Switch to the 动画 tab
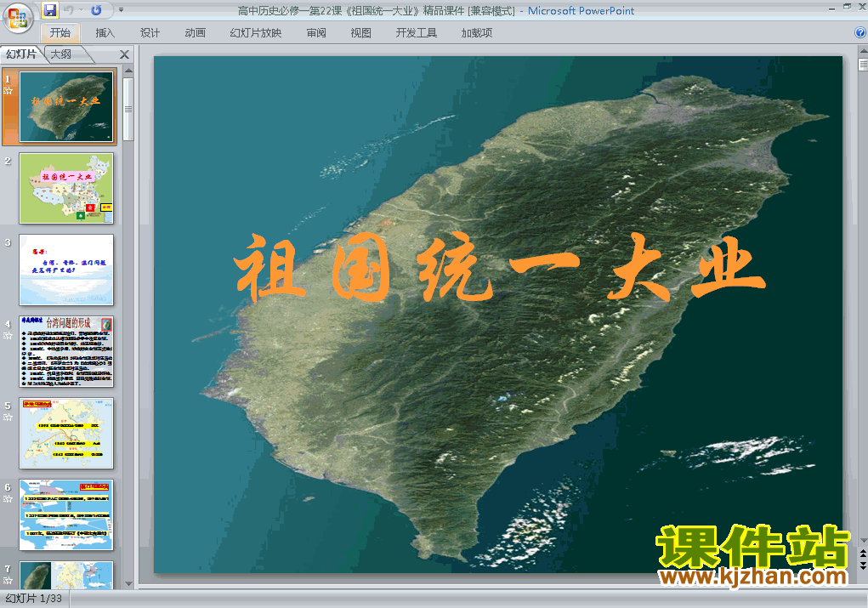The image size is (868, 608). point(195,32)
